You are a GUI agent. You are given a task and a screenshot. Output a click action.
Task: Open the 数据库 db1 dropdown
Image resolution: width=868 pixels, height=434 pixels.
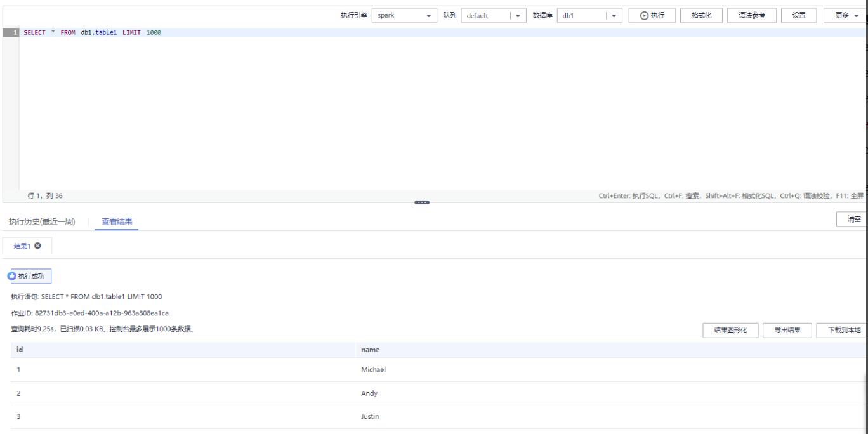coord(588,16)
